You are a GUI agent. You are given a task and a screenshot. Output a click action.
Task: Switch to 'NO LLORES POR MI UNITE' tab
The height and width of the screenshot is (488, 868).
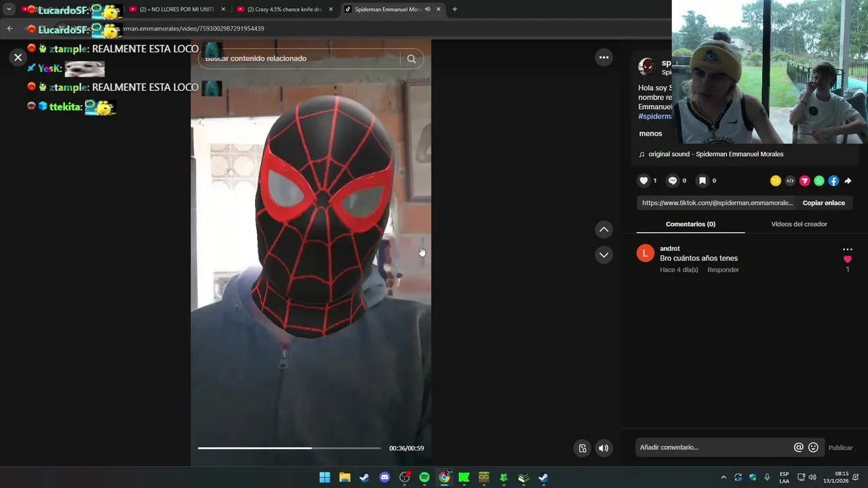[176, 9]
